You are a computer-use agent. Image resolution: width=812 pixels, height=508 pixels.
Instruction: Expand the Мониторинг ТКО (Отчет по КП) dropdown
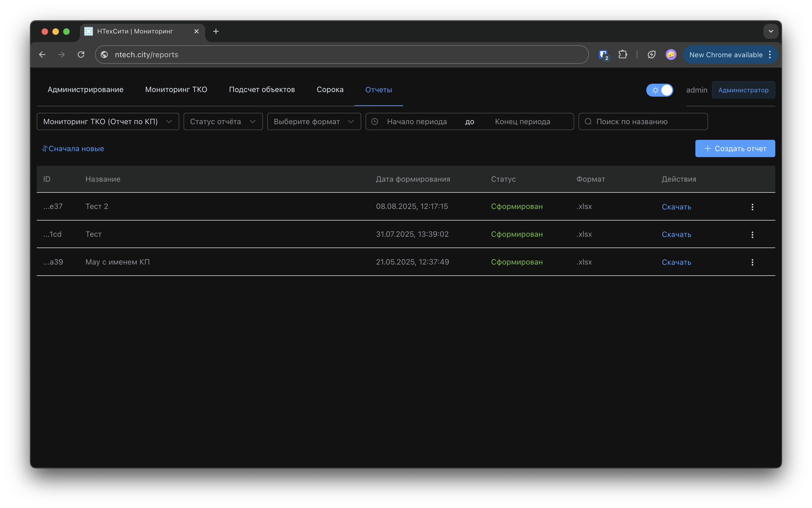[108, 122]
